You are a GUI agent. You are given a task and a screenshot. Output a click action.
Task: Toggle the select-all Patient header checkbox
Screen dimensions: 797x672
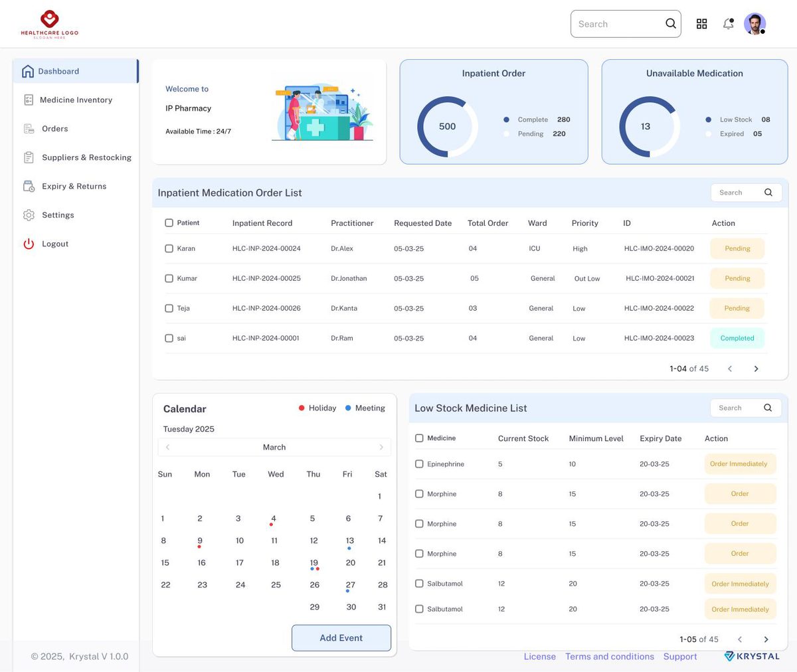click(169, 223)
